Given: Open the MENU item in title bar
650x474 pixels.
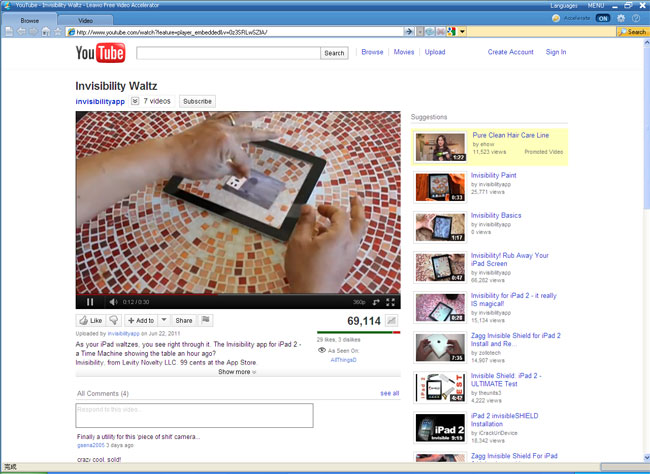Looking at the screenshot, I should (596, 5).
